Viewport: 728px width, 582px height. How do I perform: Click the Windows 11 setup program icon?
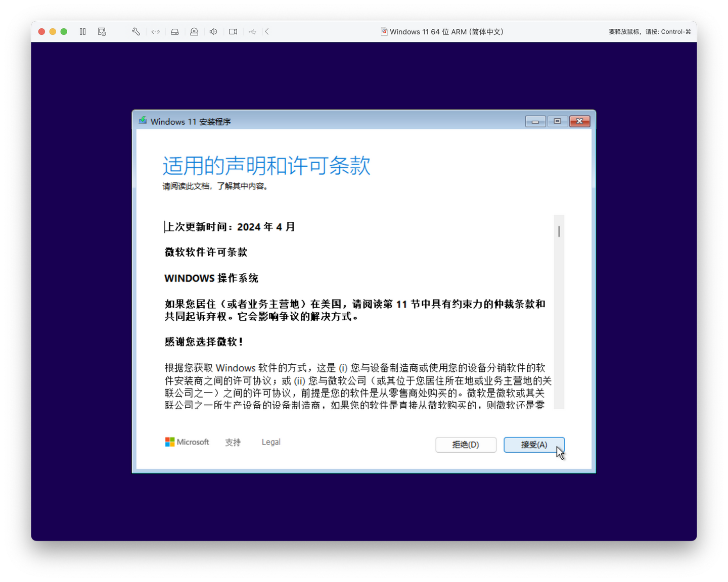pyautogui.click(x=143, y=121)
